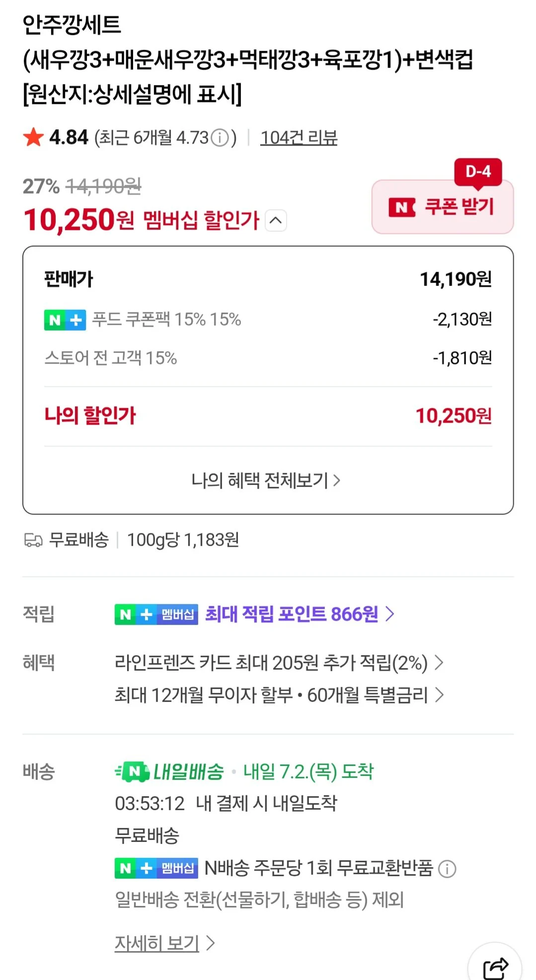Tap the info icon beside 4.73 rating

[220, 138]
